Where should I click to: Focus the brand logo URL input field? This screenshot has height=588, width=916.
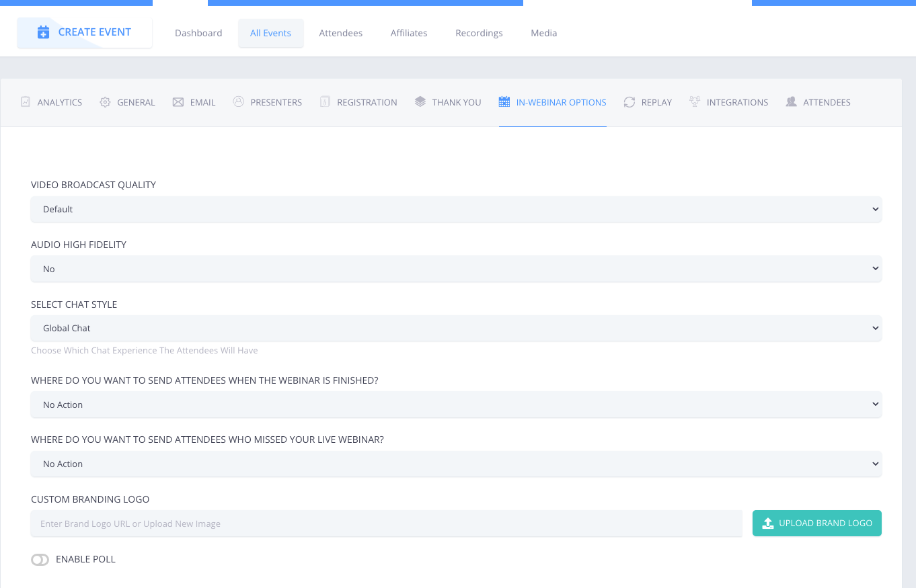click(387, 523)
